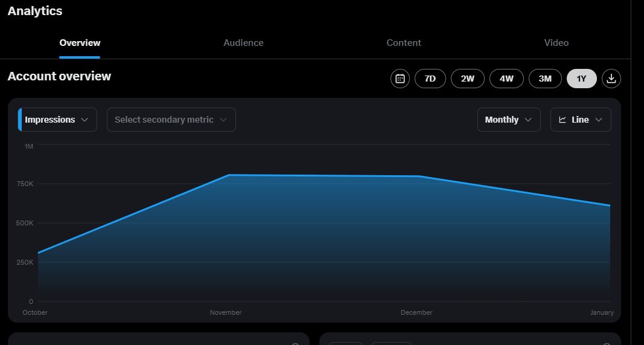Select the 7D time range

click(430, 79)
